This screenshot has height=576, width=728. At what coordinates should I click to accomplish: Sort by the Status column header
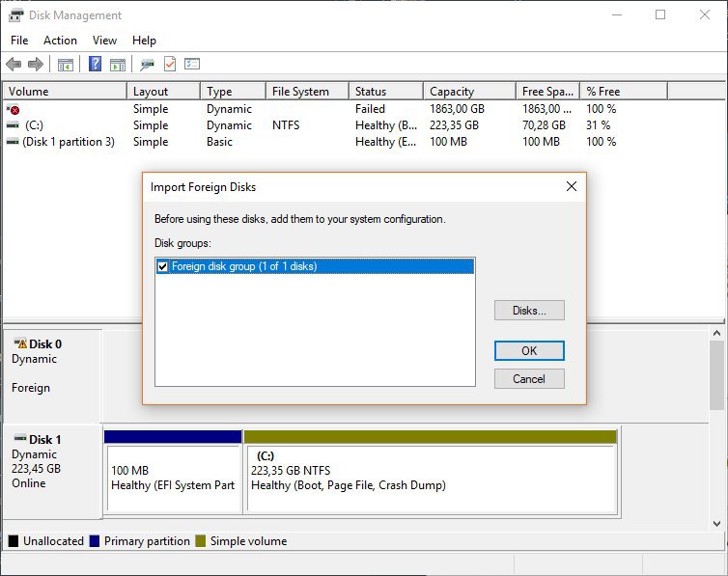pos(386,92)
